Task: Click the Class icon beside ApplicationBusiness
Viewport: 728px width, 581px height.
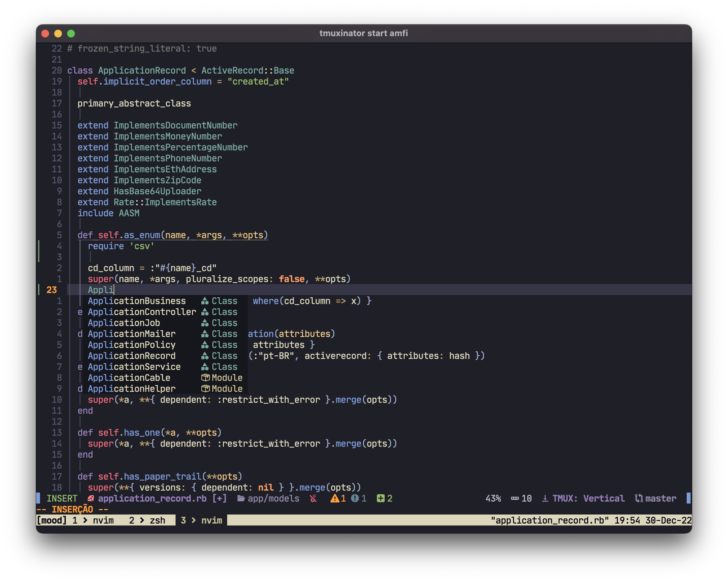Action: [x=205, y=301]
